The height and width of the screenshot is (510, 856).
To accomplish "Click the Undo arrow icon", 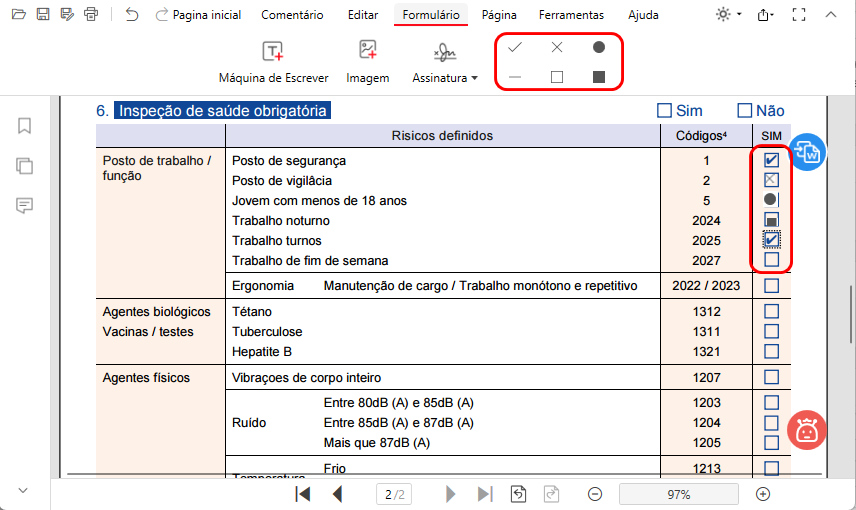I will tap(132, 14).
